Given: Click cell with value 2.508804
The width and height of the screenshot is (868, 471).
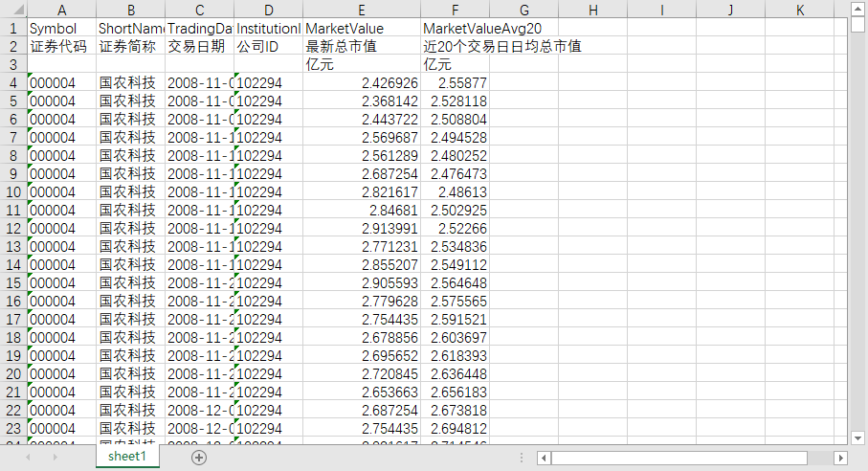Looking at the screenshot, I should (455, 120).
